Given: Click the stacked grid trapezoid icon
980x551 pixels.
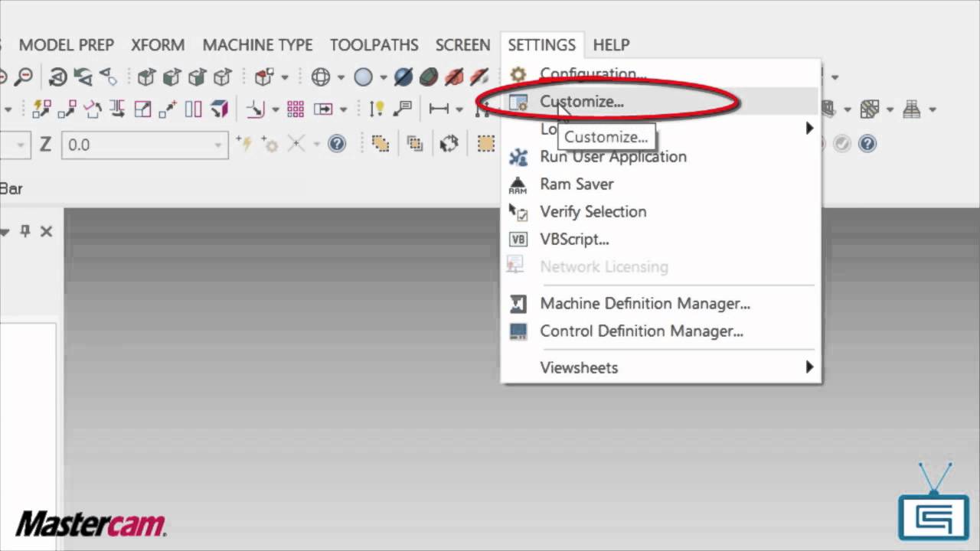Looking at the screenshot, I should point(911,109).
